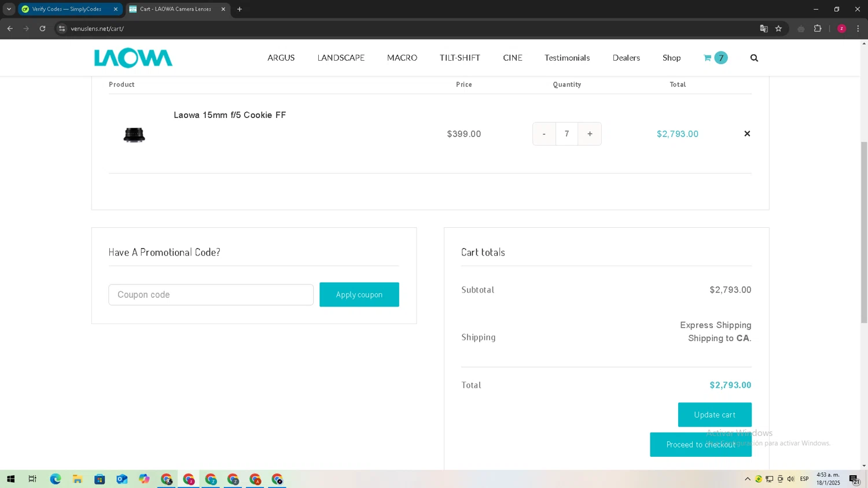Apply the coupon code

coord(359,295)
